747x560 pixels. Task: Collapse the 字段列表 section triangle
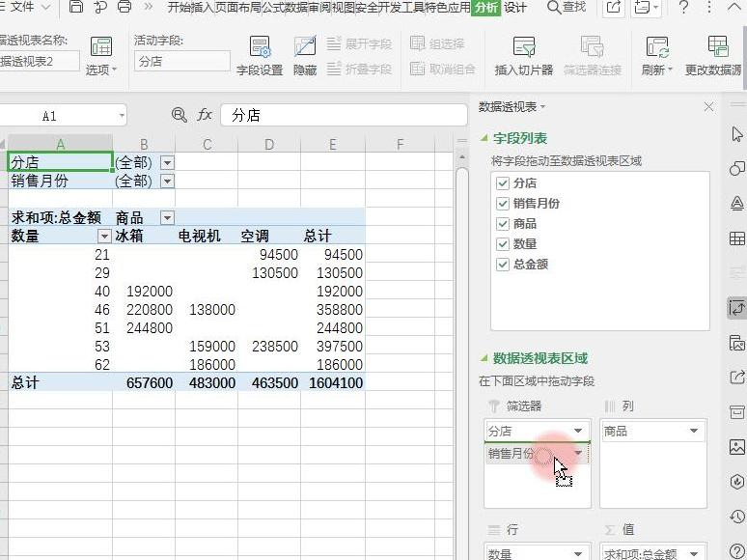click(484, 138)
